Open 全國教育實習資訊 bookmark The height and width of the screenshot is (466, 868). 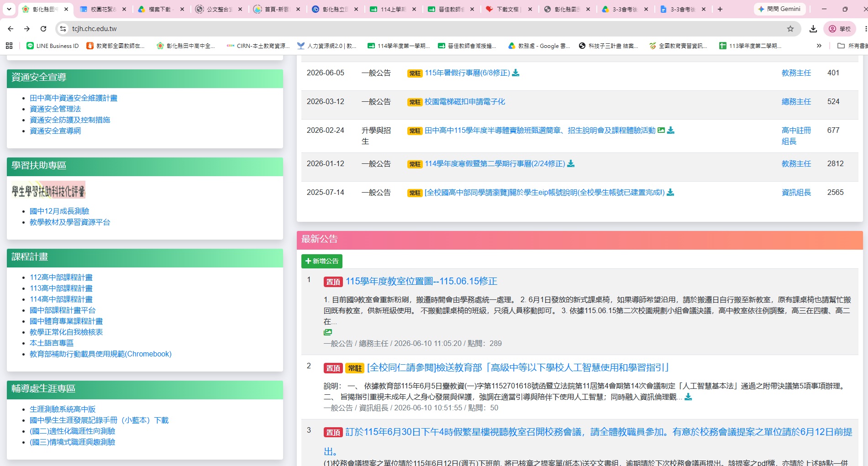pyautogui.click(x=678, y=46)
